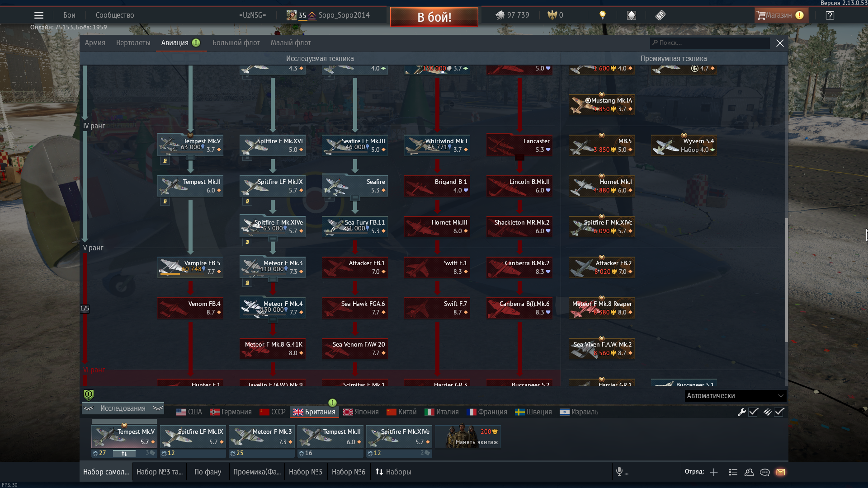This screenshot has width=868, height=488.
Task: Click the microphone voice chat icon
Action: pos(619,472)
